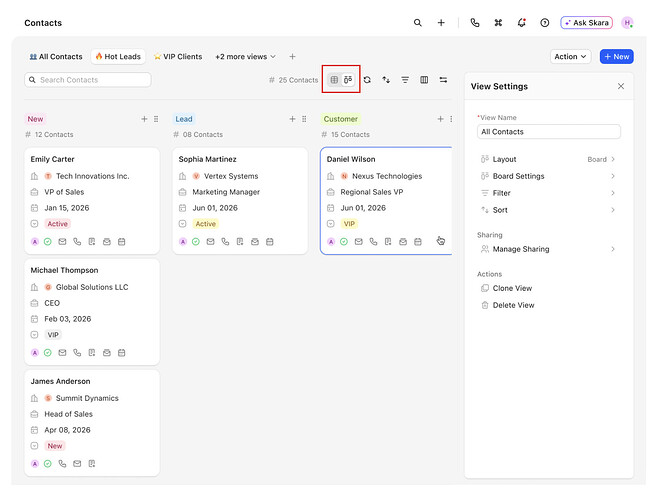Open the shortcuts command icon in header
653x500 pixels.
[x=498, y=23]
